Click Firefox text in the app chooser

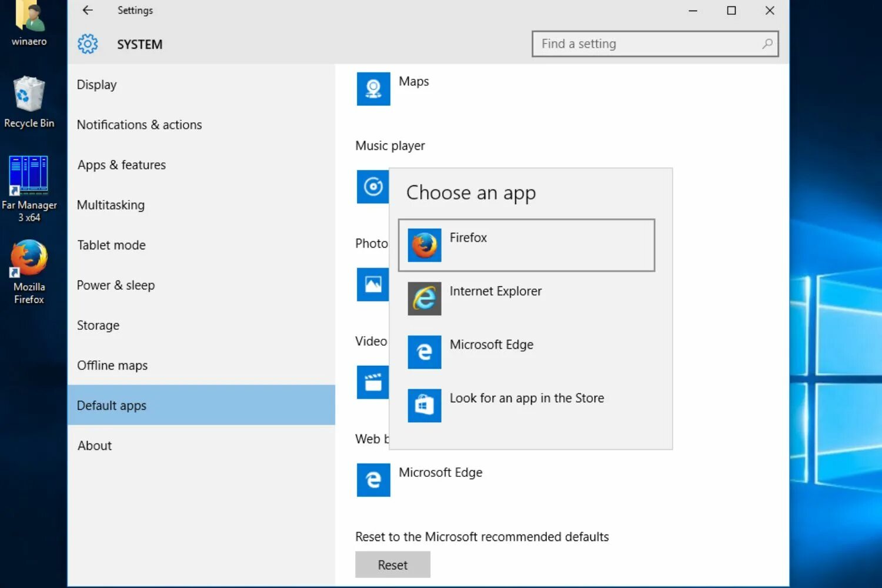468,238
